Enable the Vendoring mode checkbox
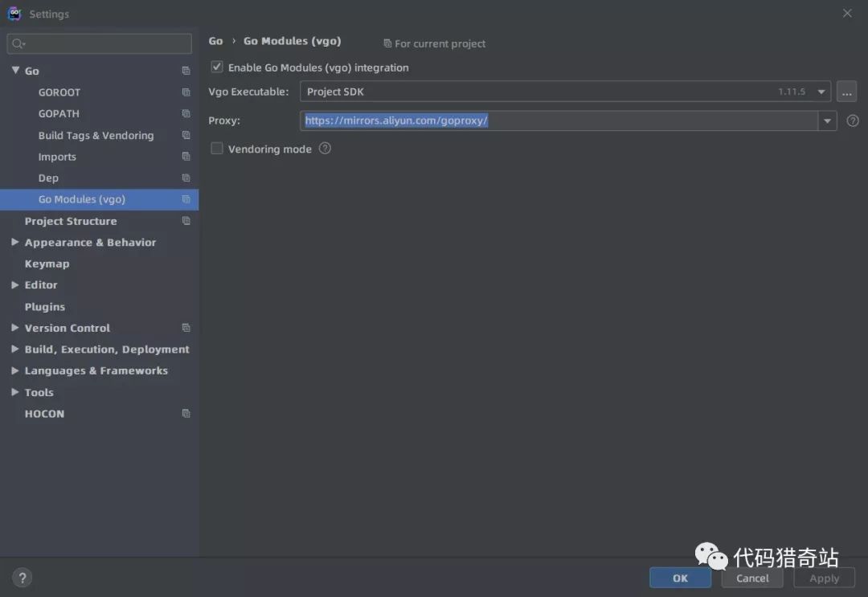Screen dimensions: 868x597 click(x=217, y=149)
